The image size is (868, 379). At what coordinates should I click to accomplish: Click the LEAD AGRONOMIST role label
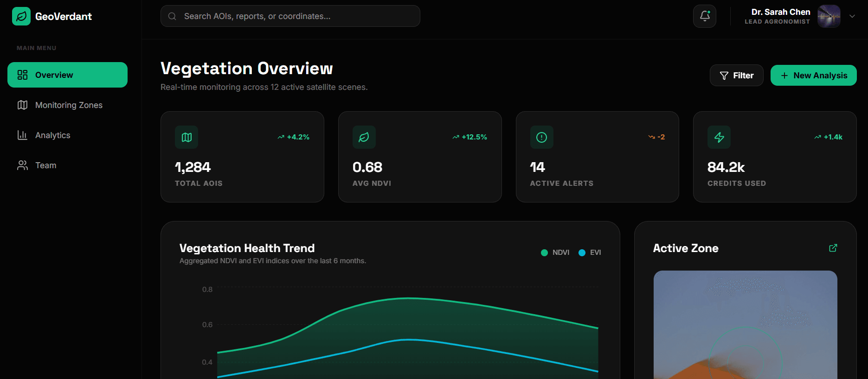click(x=778, y=22)
